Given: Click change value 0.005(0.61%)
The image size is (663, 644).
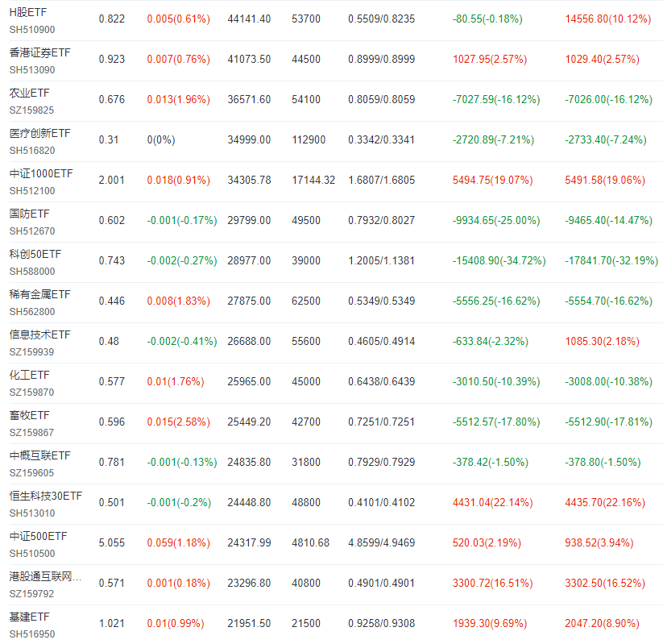Looking at the screenshot, I should click(178, 19).
